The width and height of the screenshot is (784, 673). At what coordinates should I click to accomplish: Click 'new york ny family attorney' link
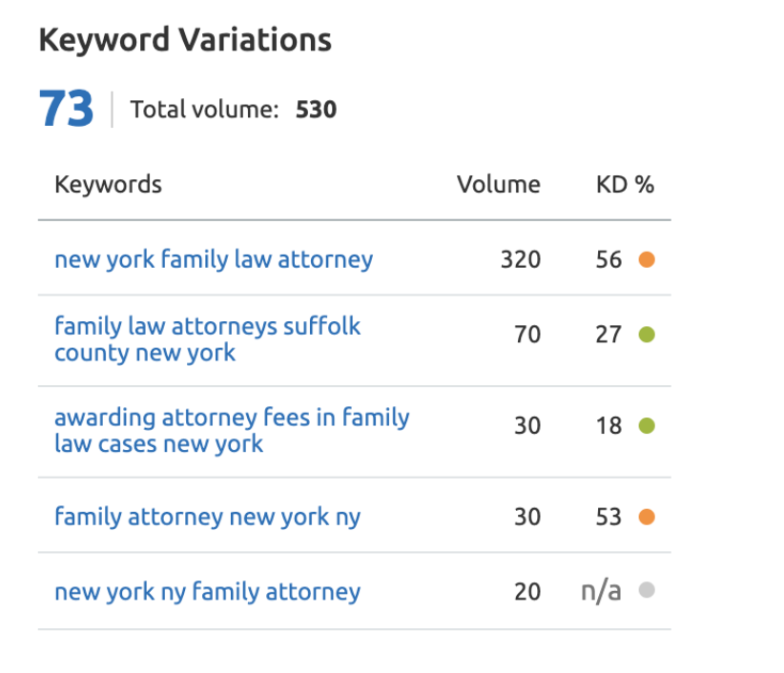206,591
